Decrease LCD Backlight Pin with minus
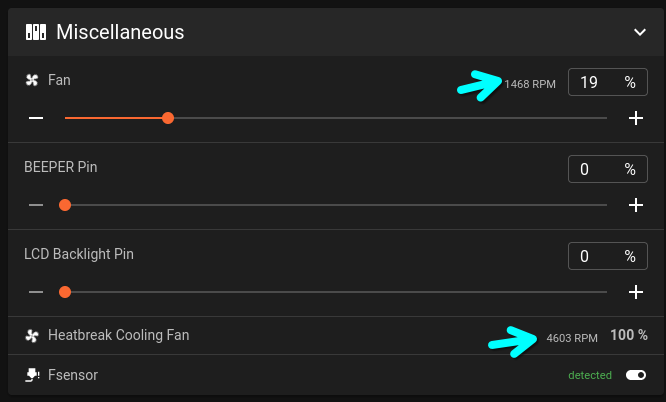Image resolution: width=666 pixels, height=402 pixels. (36, 292)
